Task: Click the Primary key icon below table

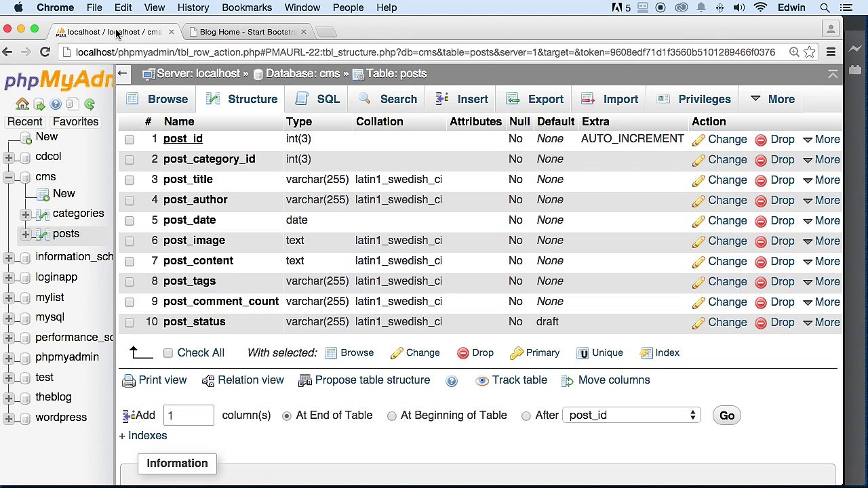Action: (517, 352)
